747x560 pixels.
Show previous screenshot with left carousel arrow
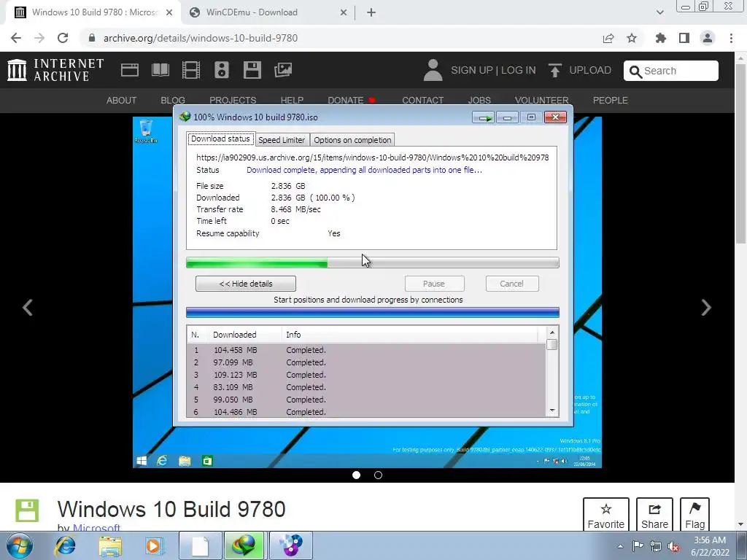(28, 307)
